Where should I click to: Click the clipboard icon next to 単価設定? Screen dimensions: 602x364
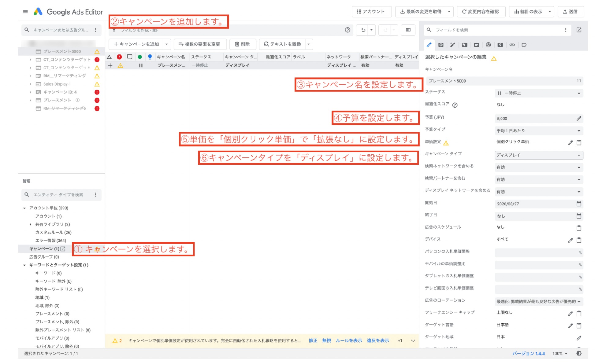pyautogui.click(x=579, y=142)
